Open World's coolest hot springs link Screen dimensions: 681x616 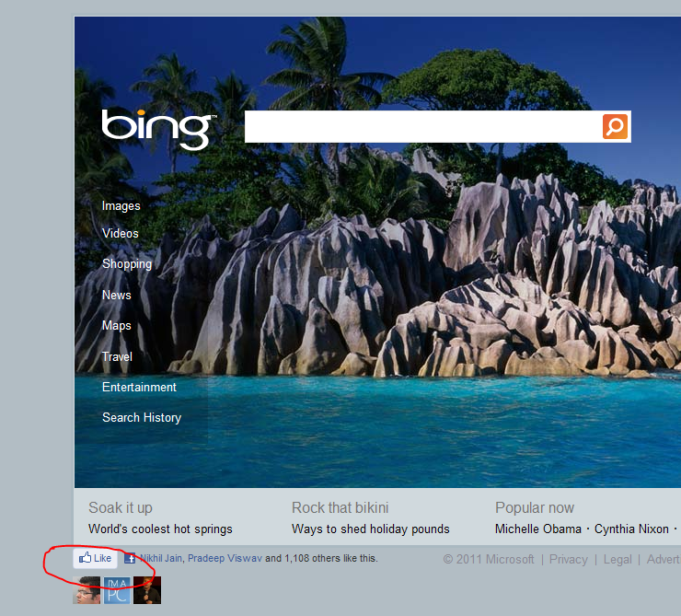click(x=160, y=529)
